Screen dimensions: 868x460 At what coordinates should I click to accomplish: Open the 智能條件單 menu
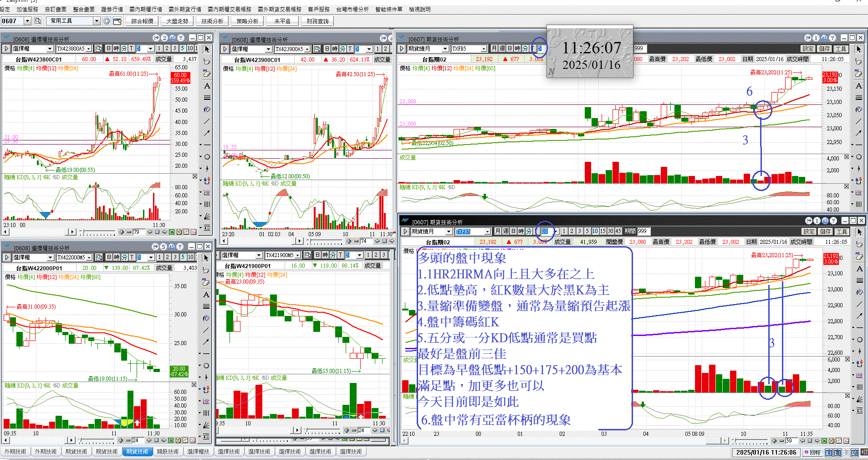pyautogui.click(x=389, y=9)
